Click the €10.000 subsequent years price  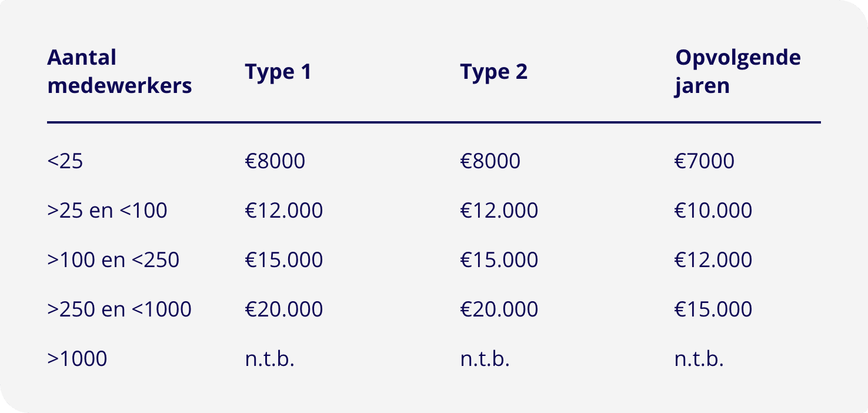713,211
